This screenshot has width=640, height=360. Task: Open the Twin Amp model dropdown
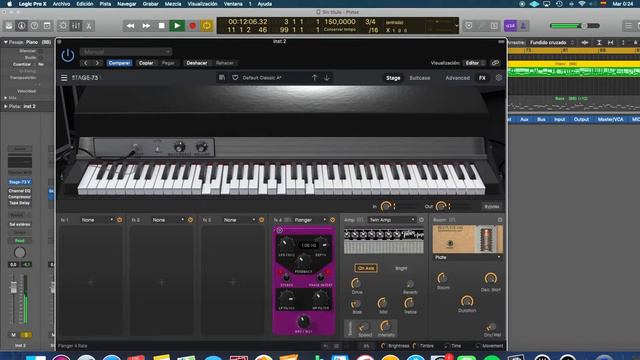(x=392, y=220)
